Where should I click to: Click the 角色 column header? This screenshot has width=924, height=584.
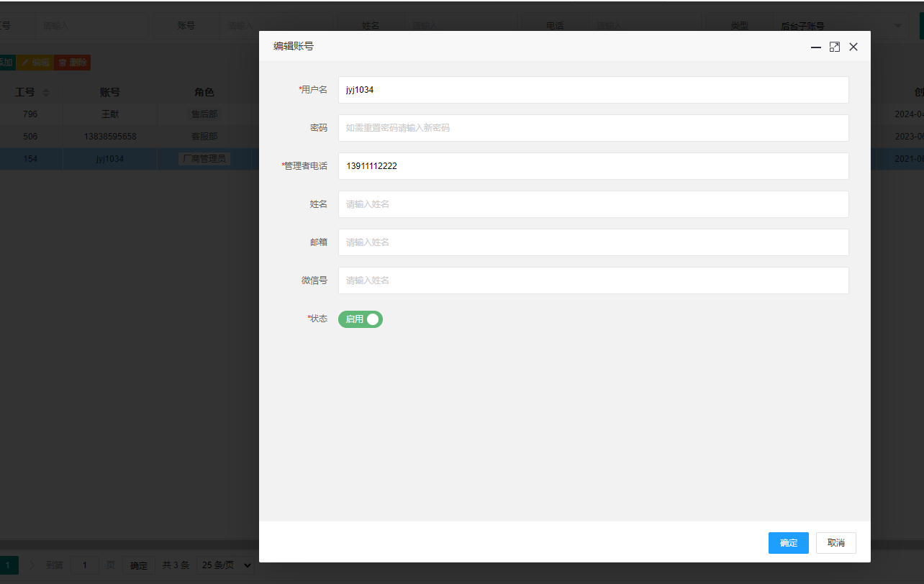[x=204, y=92]
